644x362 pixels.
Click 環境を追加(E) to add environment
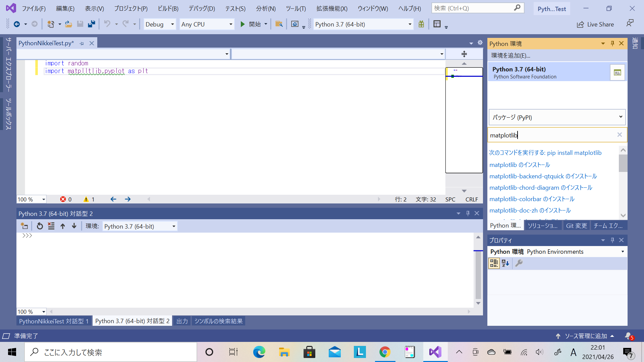tap(510, 55)
